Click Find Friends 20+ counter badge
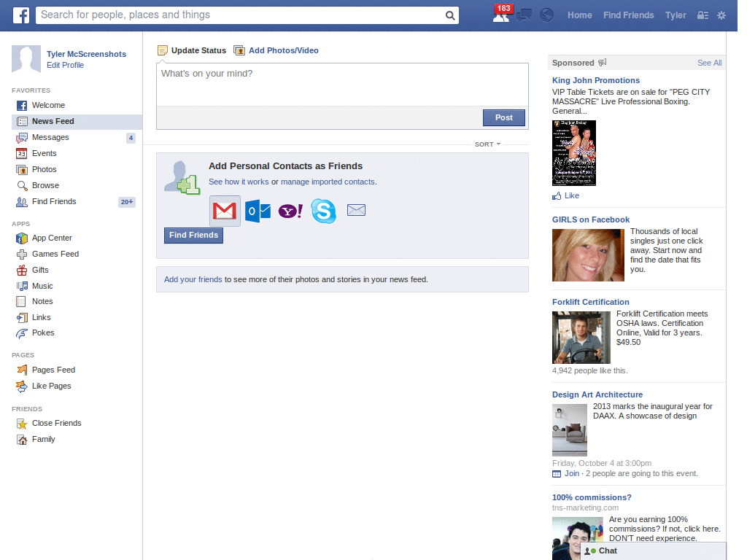Screen dimensions: 747x560 pos(127,202)
